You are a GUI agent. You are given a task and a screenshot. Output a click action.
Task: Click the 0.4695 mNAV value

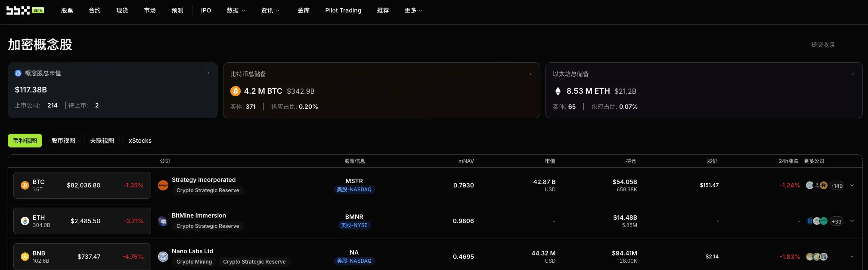(463, 257)
